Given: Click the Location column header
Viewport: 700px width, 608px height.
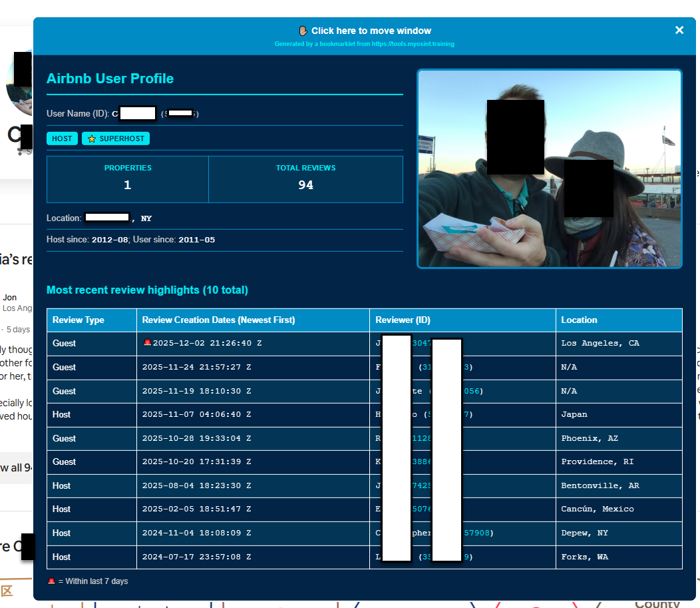Looking at the screenshot, I should (579, 320).
